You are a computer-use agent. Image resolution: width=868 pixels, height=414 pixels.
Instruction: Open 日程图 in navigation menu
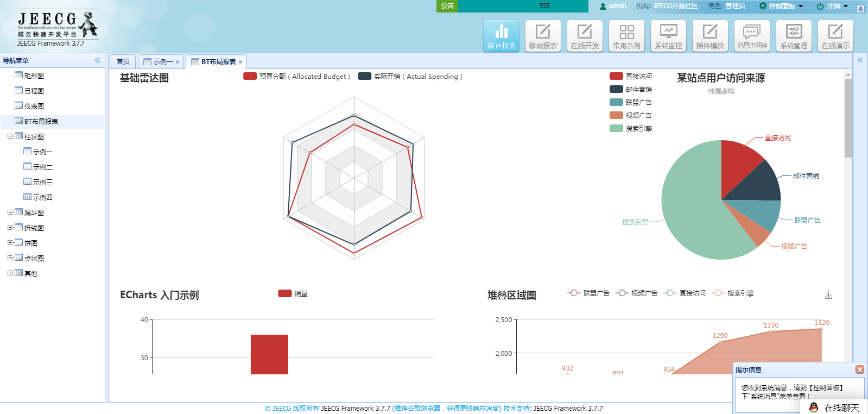point(34,91)
